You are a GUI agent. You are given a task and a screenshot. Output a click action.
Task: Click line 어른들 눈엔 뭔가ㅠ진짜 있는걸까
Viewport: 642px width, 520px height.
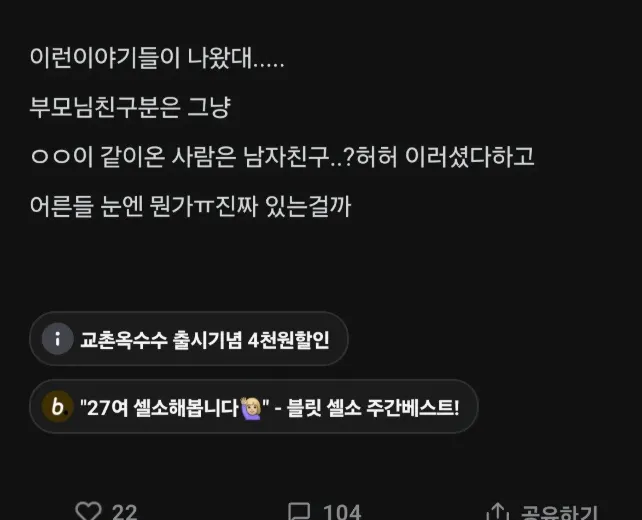(190, 206)
